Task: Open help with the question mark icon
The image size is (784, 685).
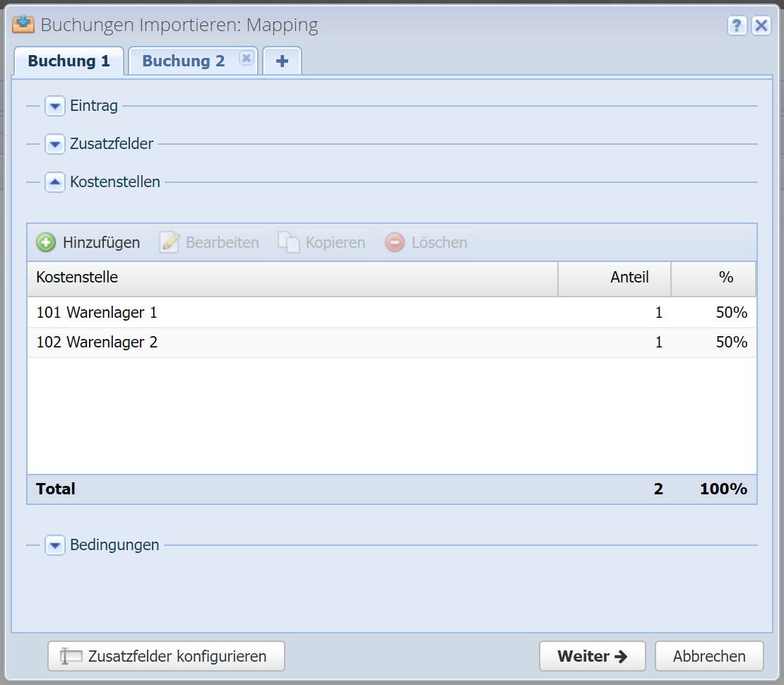Action: 737,26
